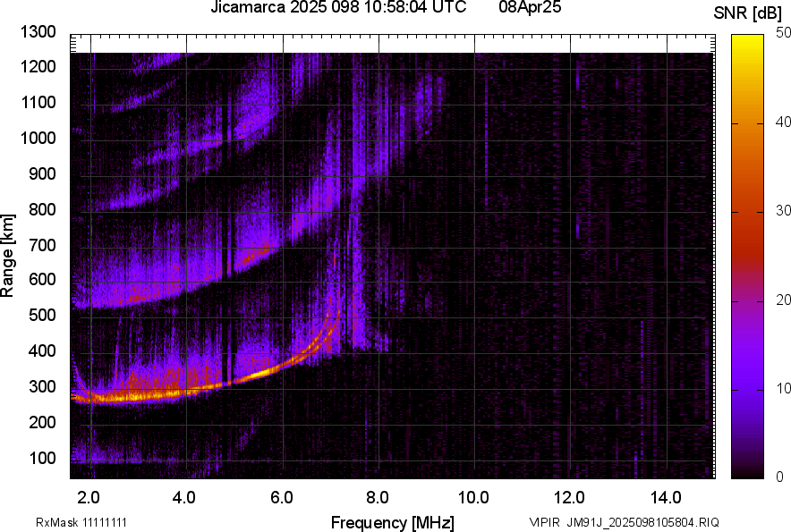The height and width of the screenshot is (532, 791).
Task: Click the range tick label '500'
Action: [x=42, y=315]
